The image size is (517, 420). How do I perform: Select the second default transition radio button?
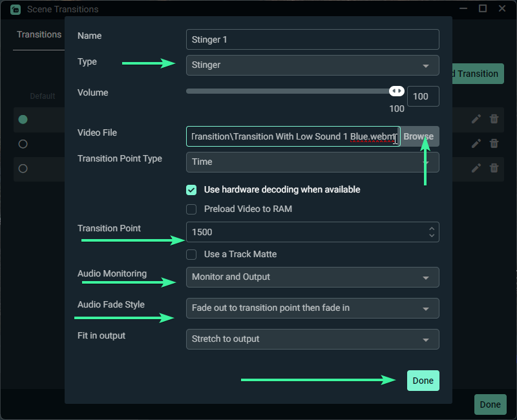[x=23, y=144]
